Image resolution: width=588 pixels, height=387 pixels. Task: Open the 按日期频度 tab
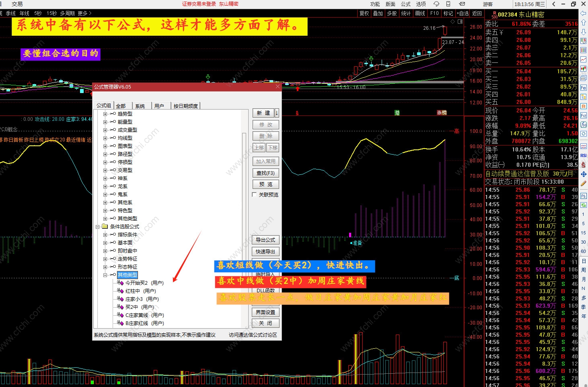[x=185, y=106]
